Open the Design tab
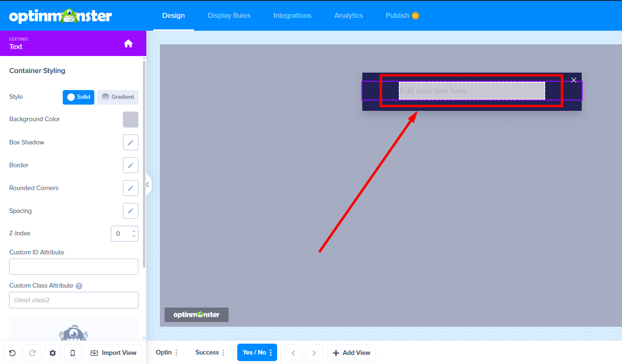622x364 pixels. point(174,15)
